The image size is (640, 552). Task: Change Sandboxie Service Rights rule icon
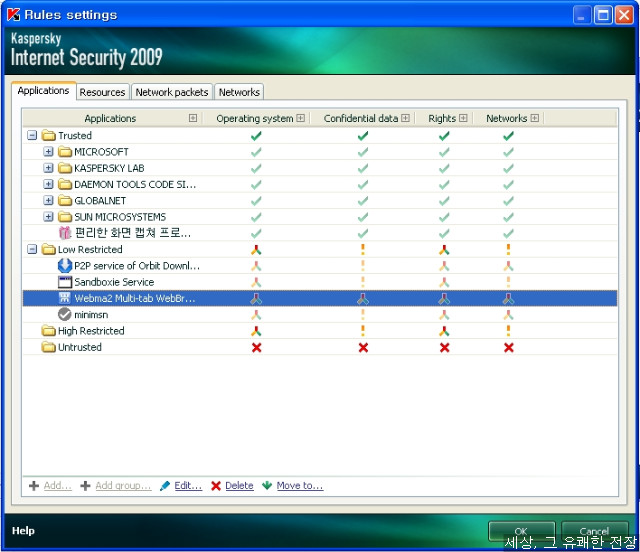click(444, 282)
